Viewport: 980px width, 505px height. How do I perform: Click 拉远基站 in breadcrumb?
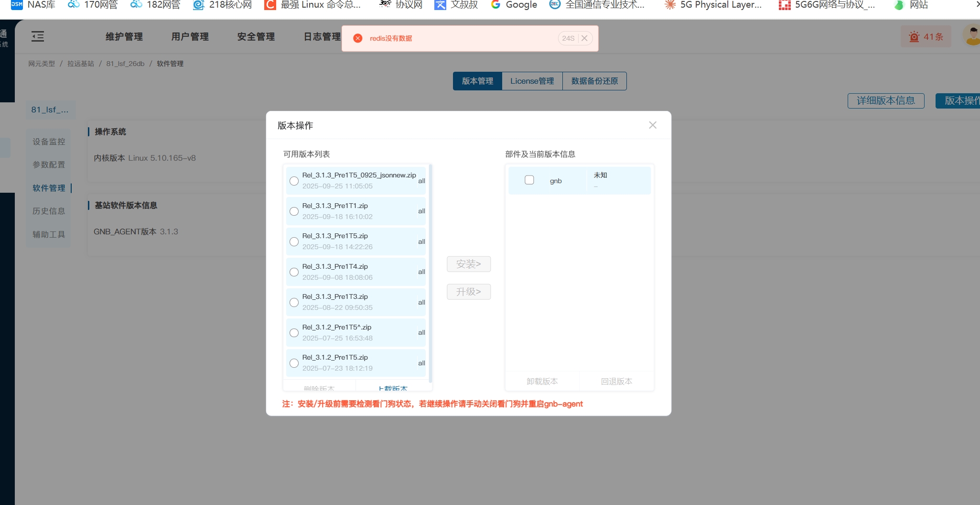point(81,64)
